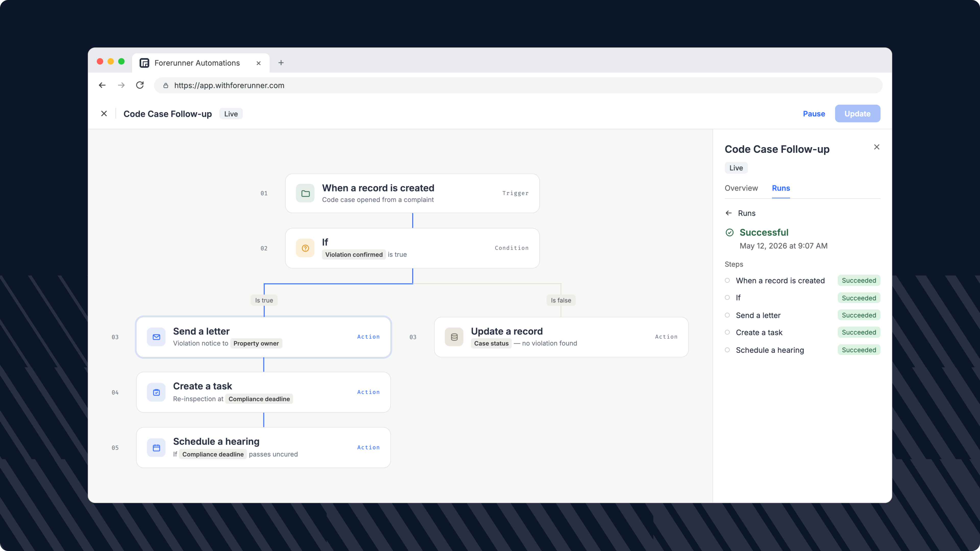Click the step circle next to Schedule a hearing

[727, 350]
